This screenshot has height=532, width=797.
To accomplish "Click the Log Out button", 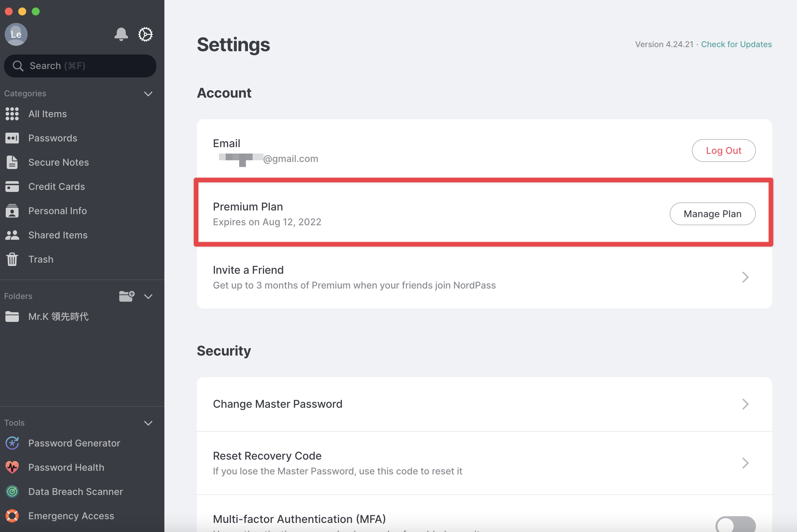I will tap(723, 150).
